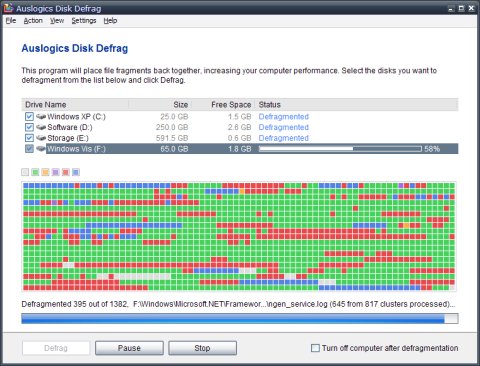Click the purple legend color swatch
The image size is (480, 366).
pyautogui.click(x=56, y=172)
